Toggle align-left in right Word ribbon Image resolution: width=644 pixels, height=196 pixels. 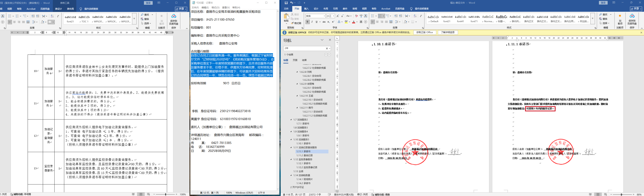[373, 22]
